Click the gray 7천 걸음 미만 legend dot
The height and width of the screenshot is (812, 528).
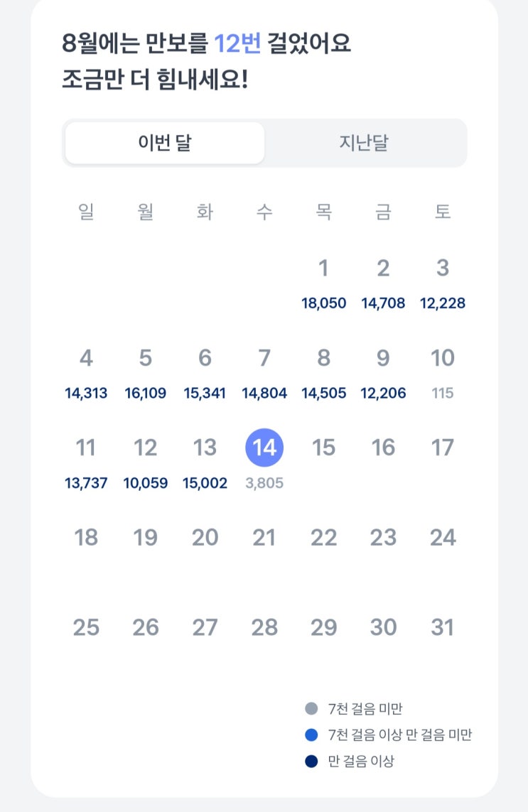311,708
